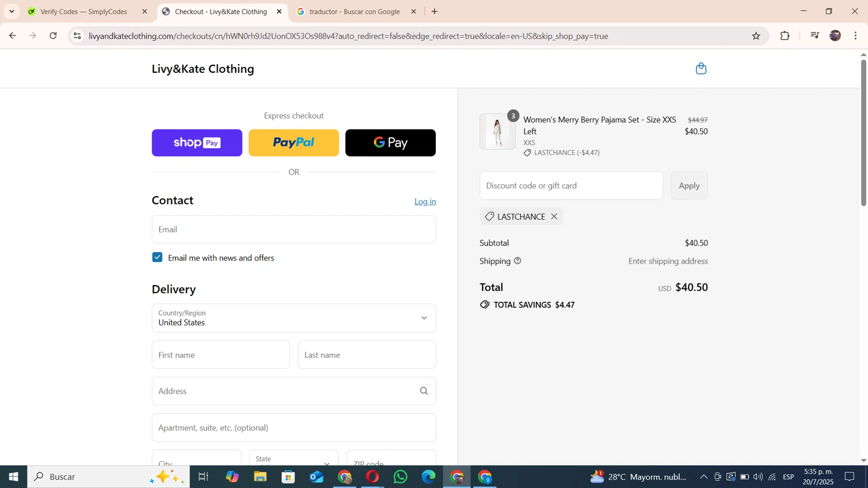Image resolution: width=868 pixels, height=488 pixels.
Task: Open browser extensions puzzle icon
Action: (785, 36)
